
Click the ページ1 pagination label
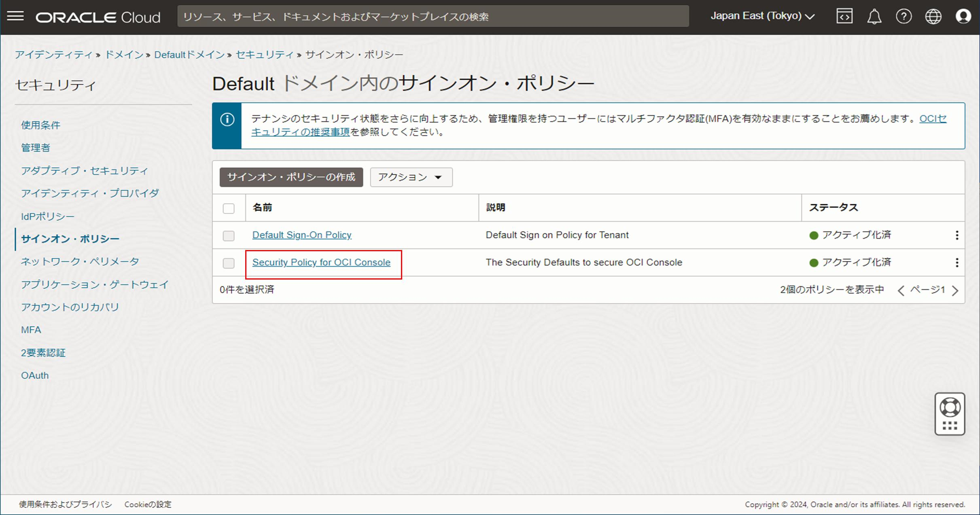tap(928, 290)
